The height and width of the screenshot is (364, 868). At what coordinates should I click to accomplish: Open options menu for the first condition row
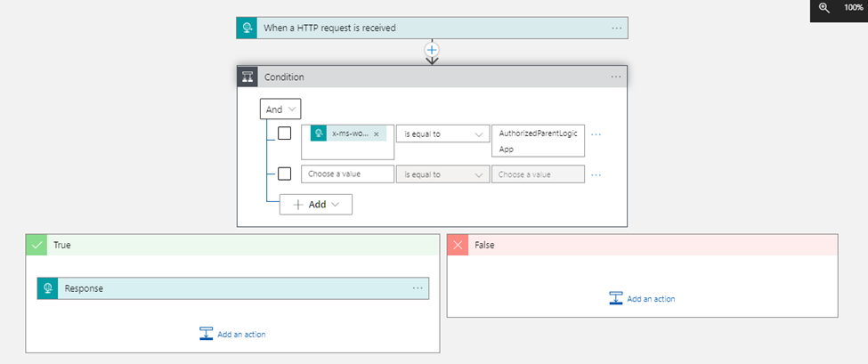pos(596,133)
